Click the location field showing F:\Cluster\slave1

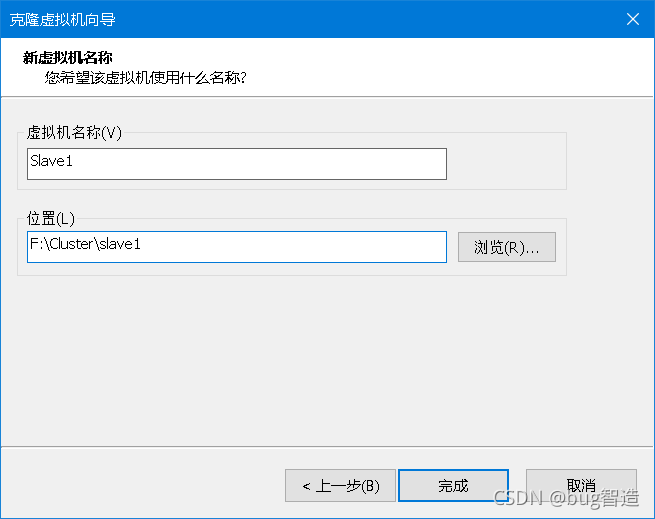coord(237,247)
